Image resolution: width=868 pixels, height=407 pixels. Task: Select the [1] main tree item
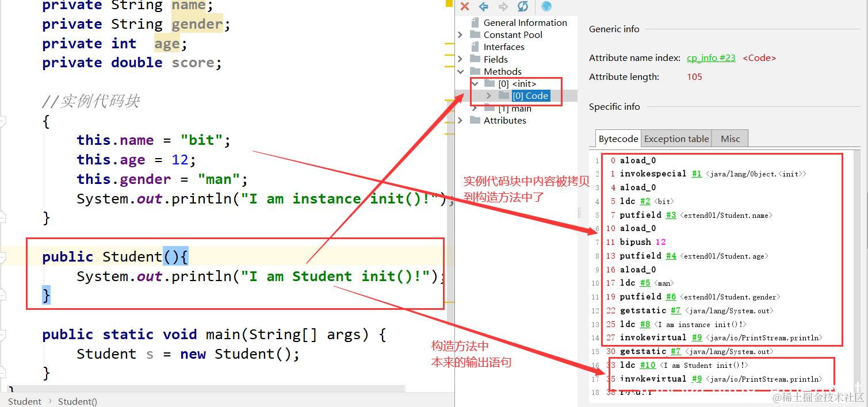pos(515,108)
